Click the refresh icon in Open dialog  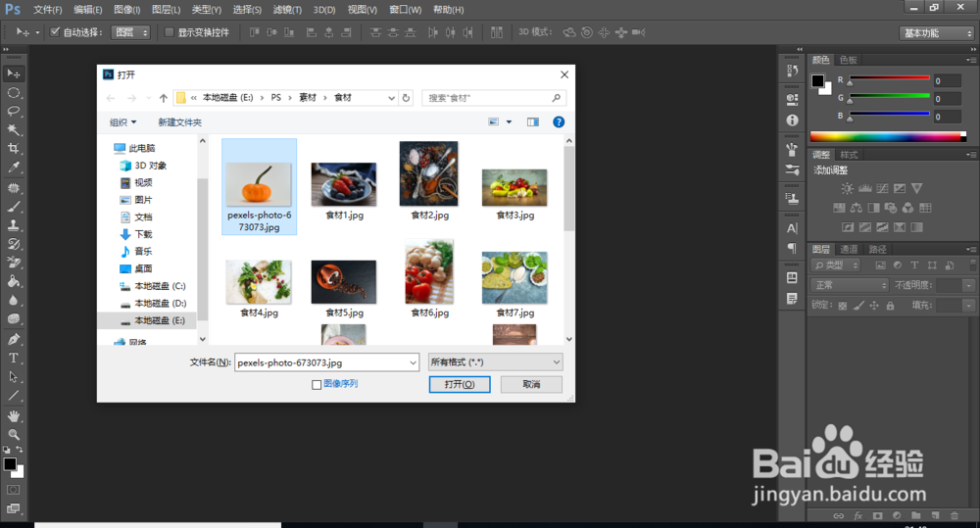(407, 98)
